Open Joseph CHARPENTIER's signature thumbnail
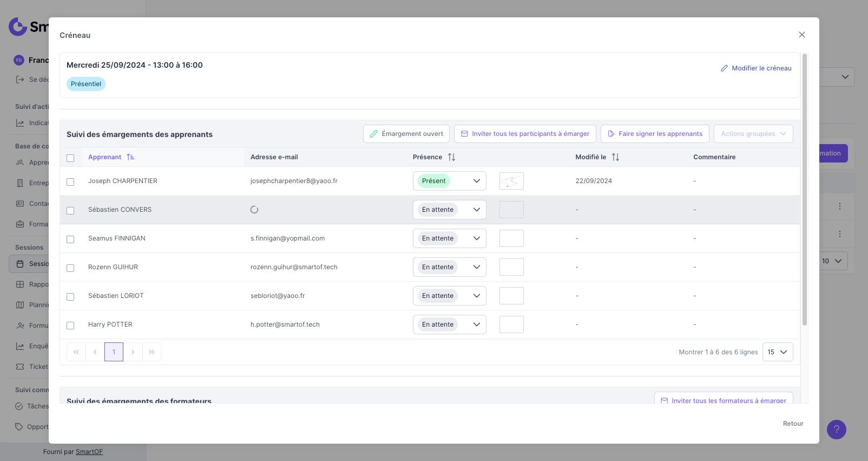This screenshot has height=461, width=868. (x=511, y=181)
